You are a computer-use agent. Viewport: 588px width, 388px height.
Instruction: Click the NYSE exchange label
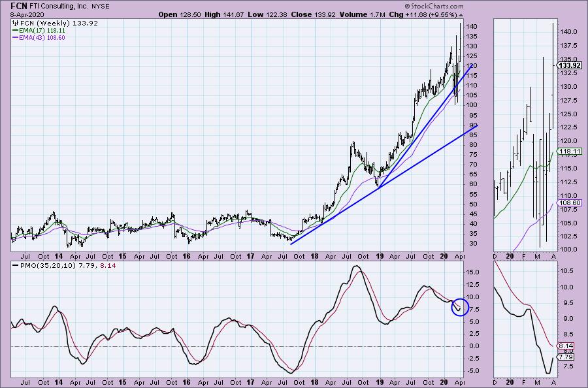pos(100,7)
